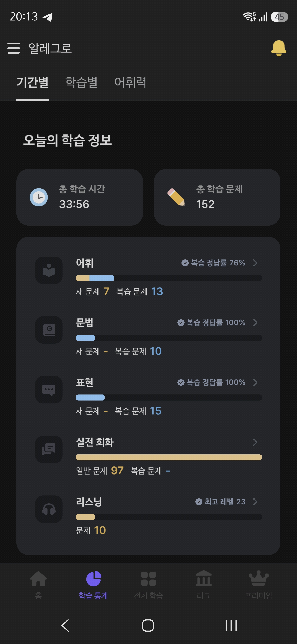297x644 pixels.
Task: Open the 총 학습 문제 card
Action: (217, 198)
